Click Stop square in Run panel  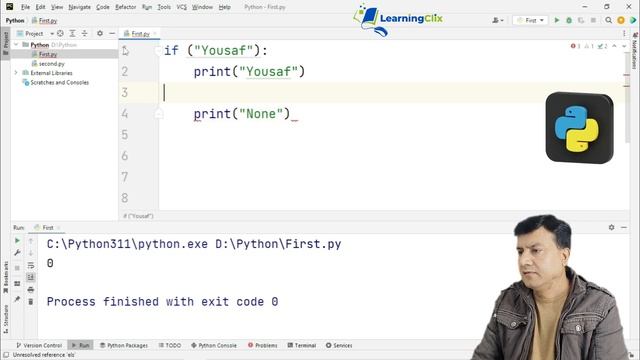point(17,268)
